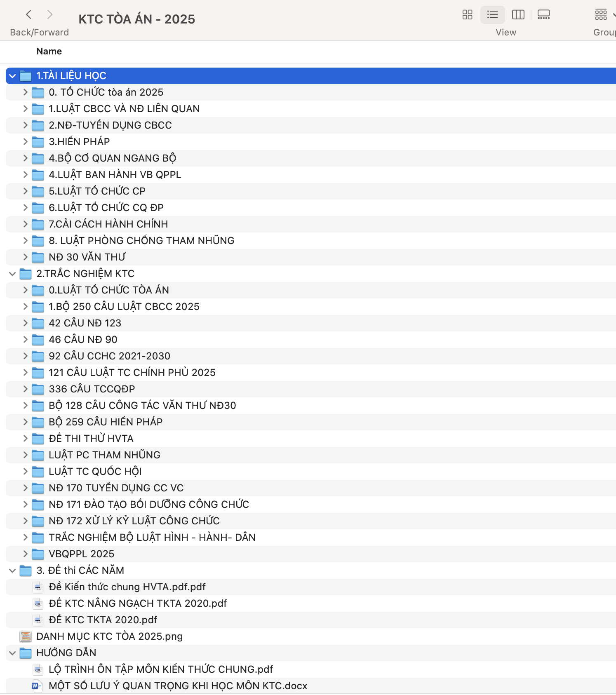Switch to column view
Image resolution: width=616 pixels, height=695 pixels.
point(518,15)
